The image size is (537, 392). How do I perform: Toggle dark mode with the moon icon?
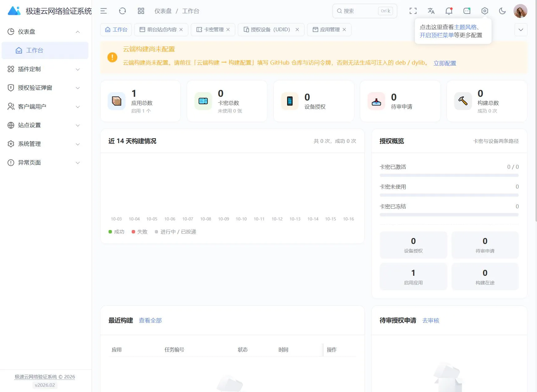502,11
